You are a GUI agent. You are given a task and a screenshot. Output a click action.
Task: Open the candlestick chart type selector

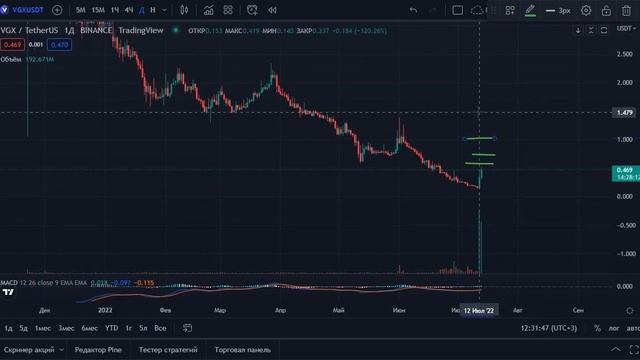click(x=184, y=10)
